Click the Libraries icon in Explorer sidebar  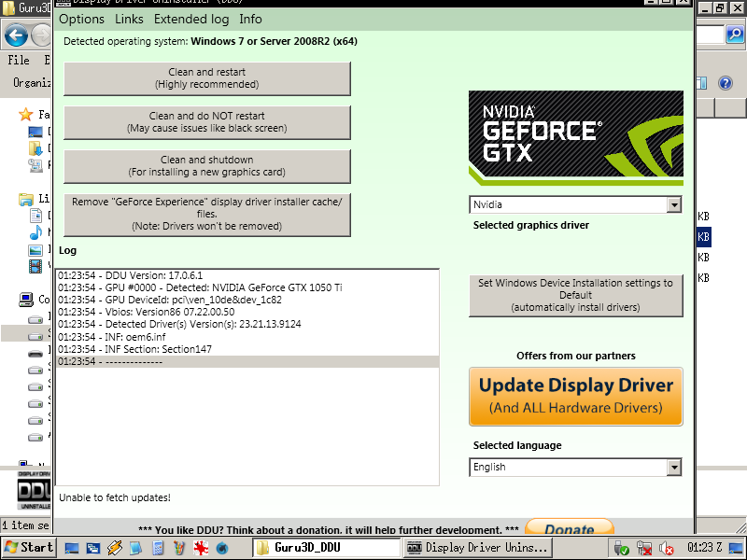point(26,199)
